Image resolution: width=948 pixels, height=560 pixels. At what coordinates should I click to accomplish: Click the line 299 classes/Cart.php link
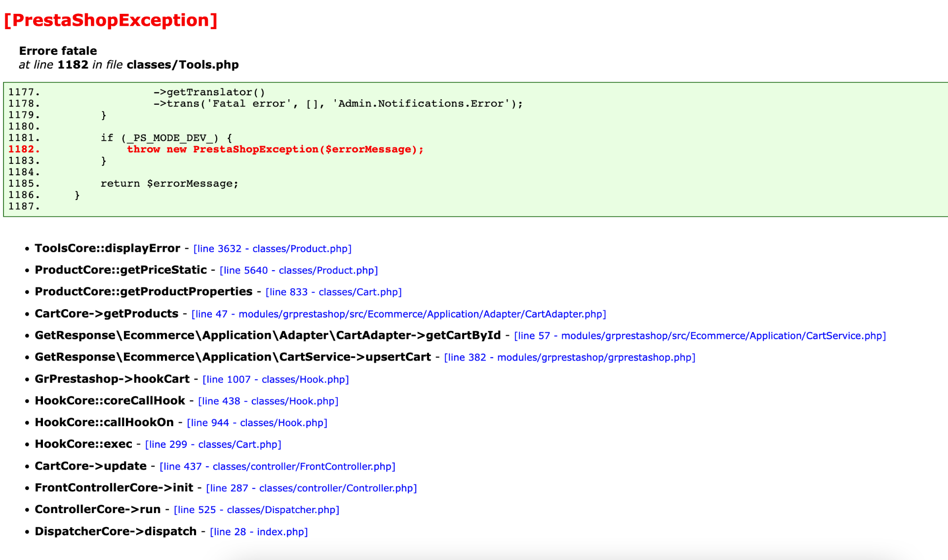point(213,445)
